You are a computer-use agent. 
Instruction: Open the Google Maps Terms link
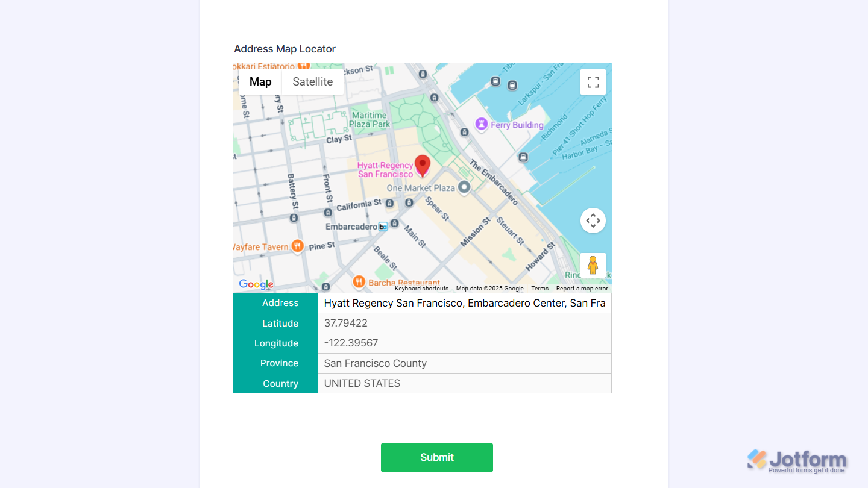(x=540, y=289)
